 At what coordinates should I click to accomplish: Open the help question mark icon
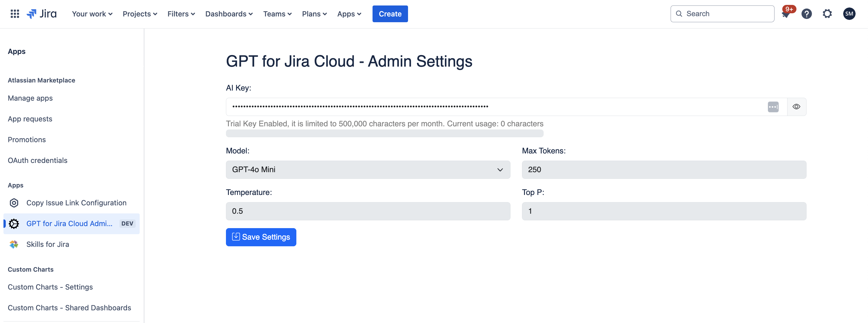click(x=806, y=14)
